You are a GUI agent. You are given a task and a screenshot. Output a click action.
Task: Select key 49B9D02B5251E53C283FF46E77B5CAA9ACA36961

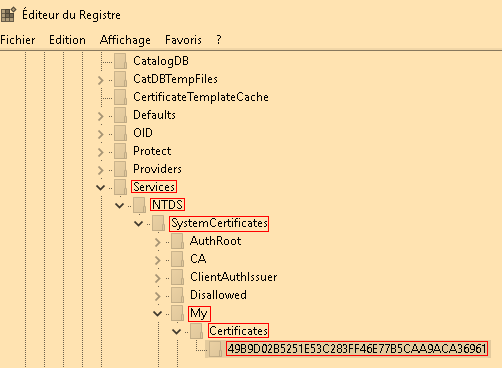click(357, 349)
